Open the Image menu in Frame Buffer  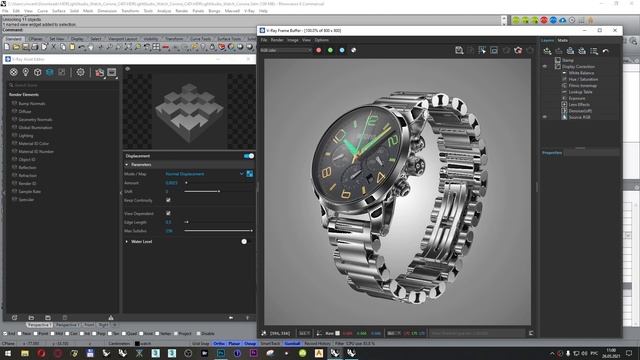293,40
